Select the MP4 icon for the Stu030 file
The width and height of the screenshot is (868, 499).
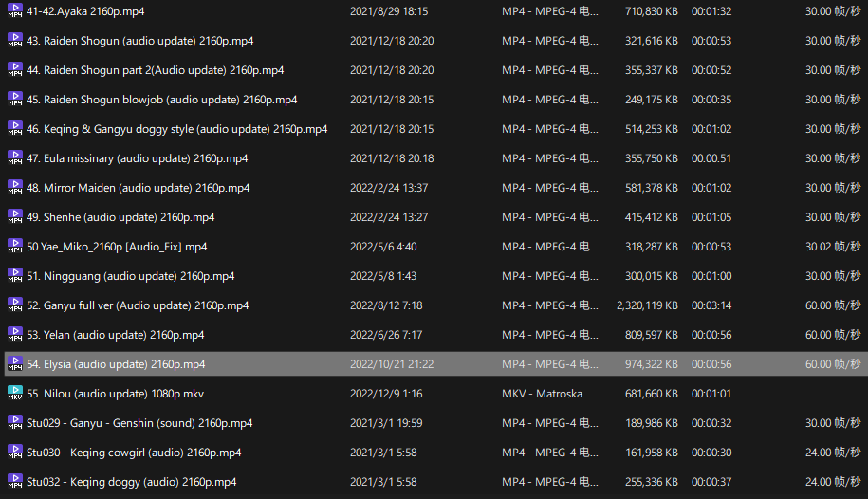pos(15,452)
